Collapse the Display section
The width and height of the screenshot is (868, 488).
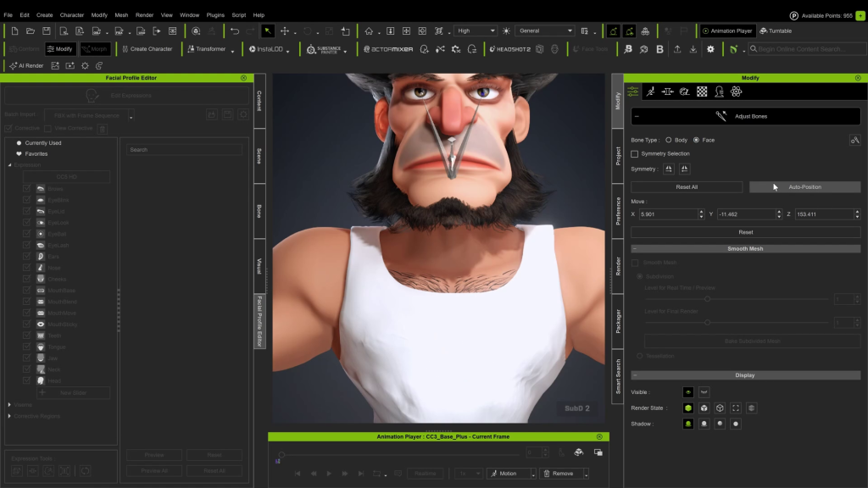click(x=637, y=375)
